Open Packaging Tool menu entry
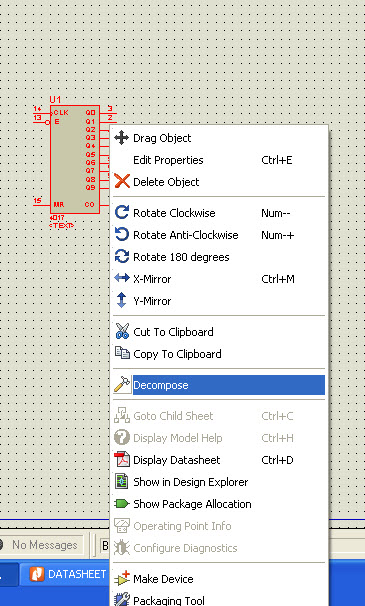This screenshot has height=606, width=365. [x=219, y=600]
